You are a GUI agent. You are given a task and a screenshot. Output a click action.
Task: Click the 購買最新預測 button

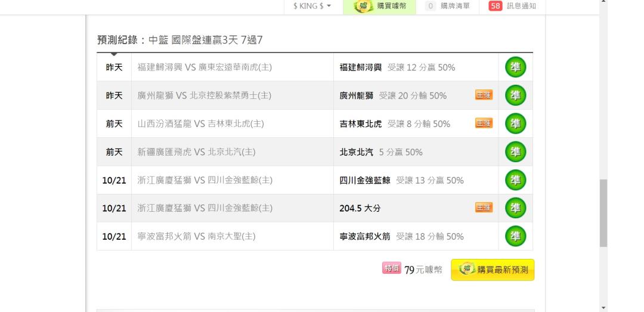click(493, 270)
